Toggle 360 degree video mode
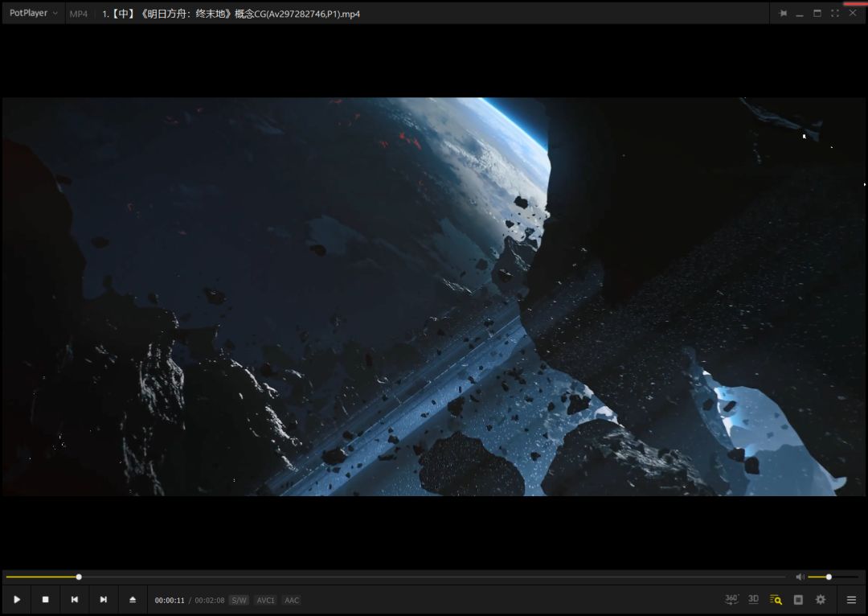868x616 pixels. pyautogui.click(x=731, y=599)
